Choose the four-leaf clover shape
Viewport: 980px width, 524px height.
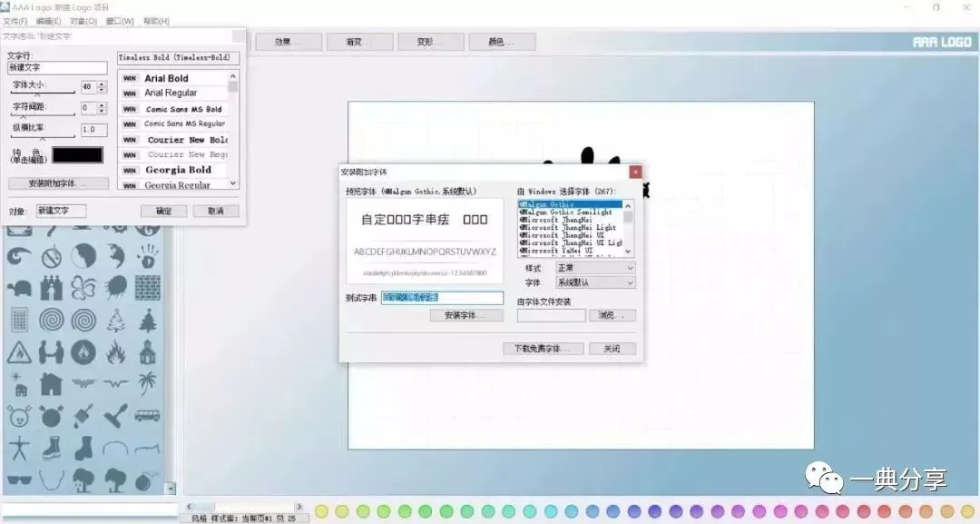83,288
